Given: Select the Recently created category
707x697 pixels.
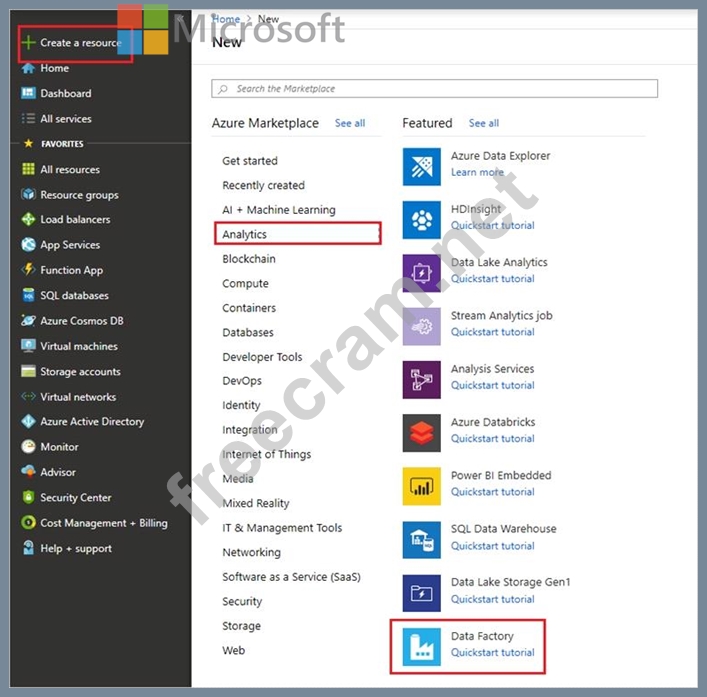Looking at the screenshot, I should [x=263, y=185].
